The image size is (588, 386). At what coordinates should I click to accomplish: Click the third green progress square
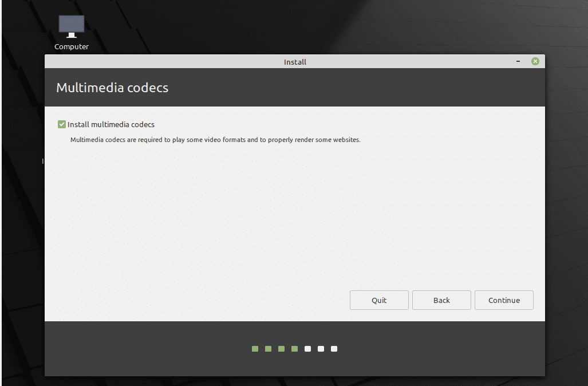(281, 348)
